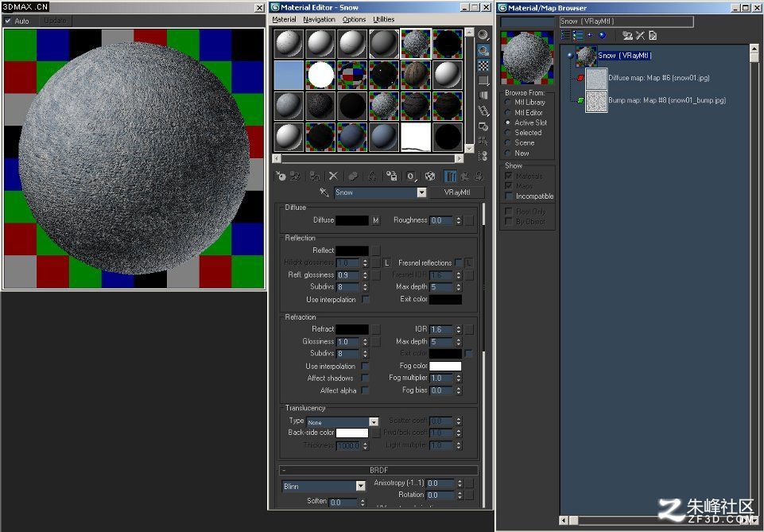Click the Diffuse color swatch
Viewport: 764px width, 532px height.
point(352,220)
